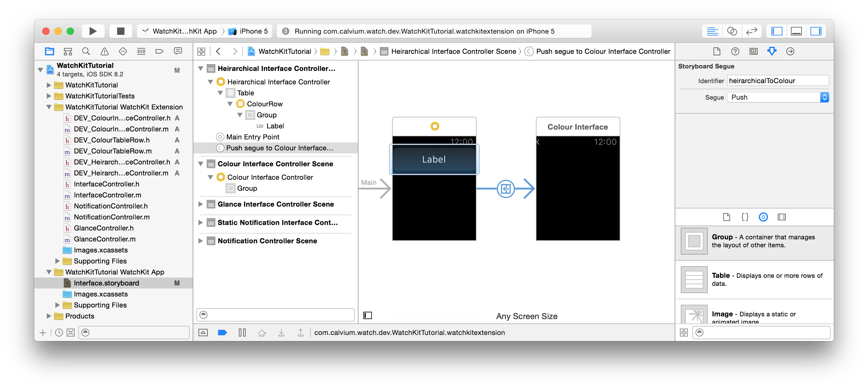Expand the Products folder
The image size is (868, 390).
[x=49, y=316]
